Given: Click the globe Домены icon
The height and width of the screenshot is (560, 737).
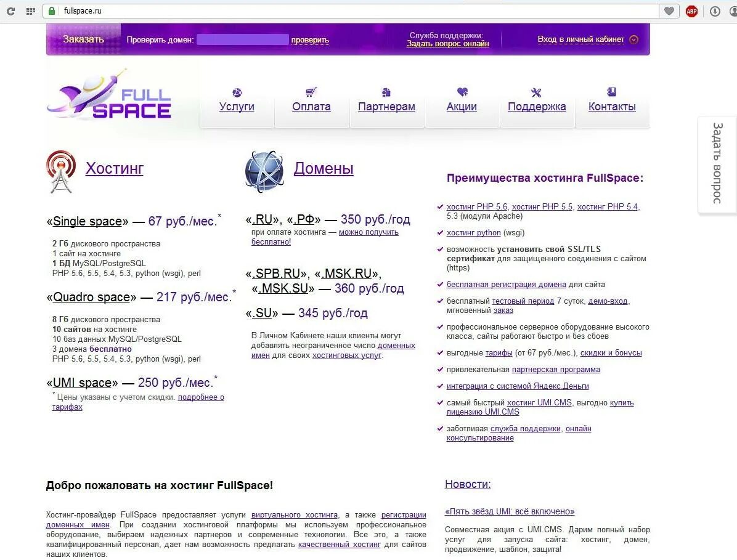Looking at the screenshot, I should pyautogui.click(x=264, y=171).
